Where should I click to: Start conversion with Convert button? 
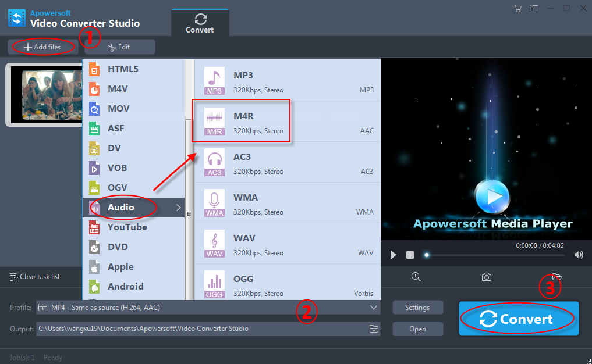point(518,319)
